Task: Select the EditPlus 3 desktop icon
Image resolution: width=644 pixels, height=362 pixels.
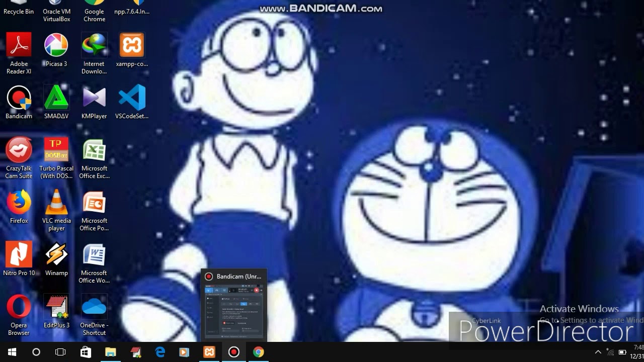Action: coord(56,312)
